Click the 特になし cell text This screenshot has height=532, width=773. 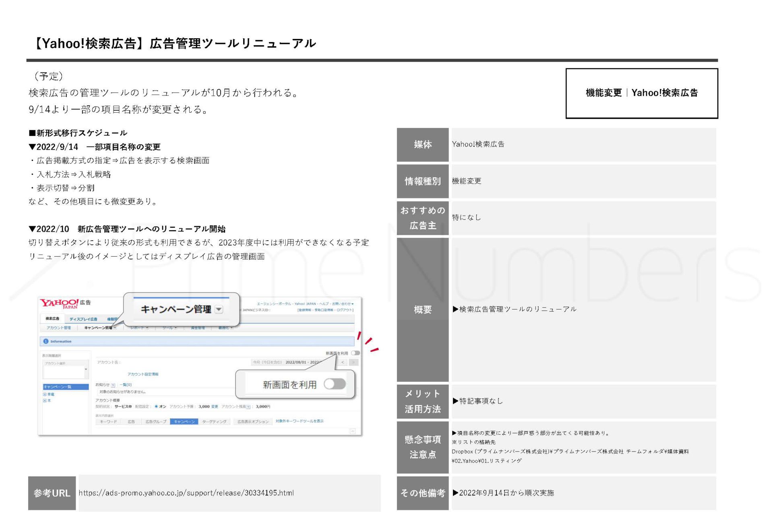[x=467, y=217]
